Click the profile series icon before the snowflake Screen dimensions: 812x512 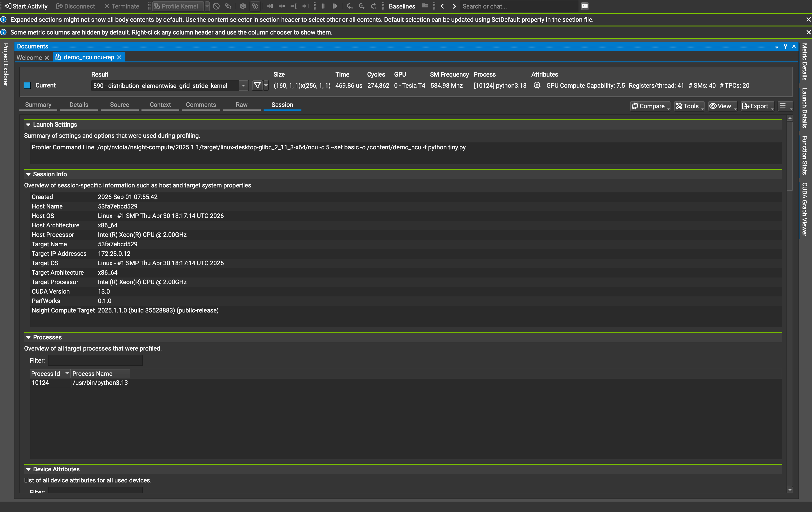point(228,6)
